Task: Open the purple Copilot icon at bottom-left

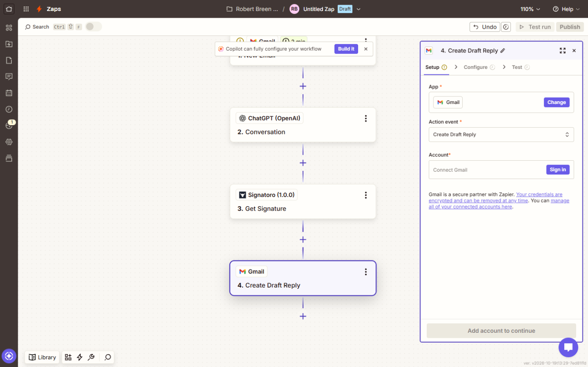Action: point(9,356)
